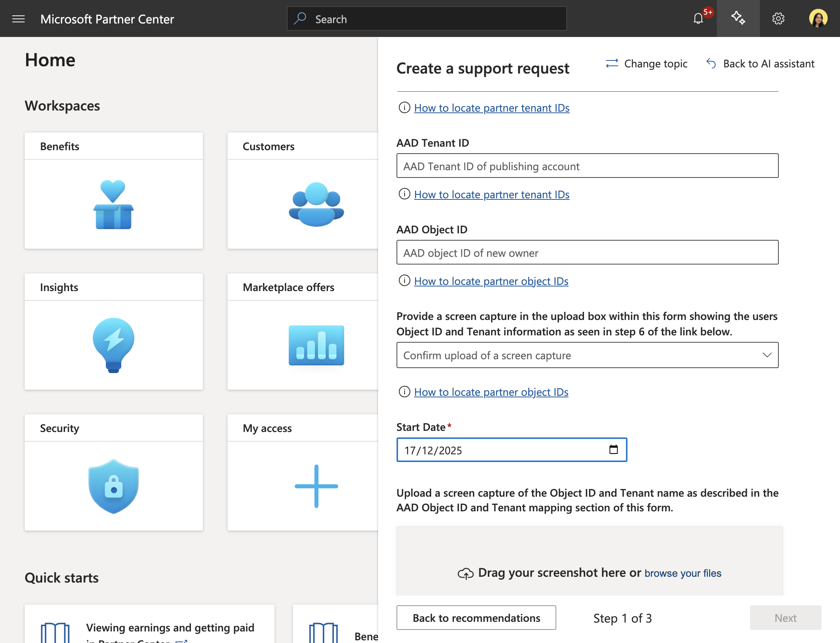Follow browse your files link
Image resolution: width=840 pixels, height=643 pixels.
pyautogui.click(x=683, y=573)
